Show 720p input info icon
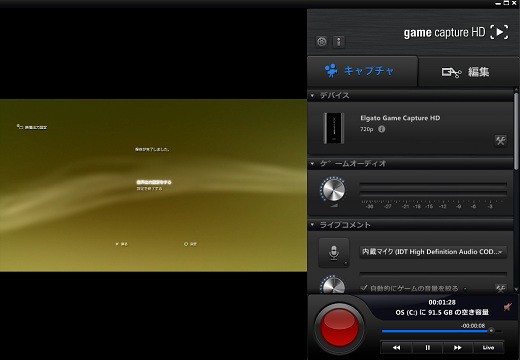Image resolution: width=520 pixels, height=360 pixels. (x=382, y=129)
